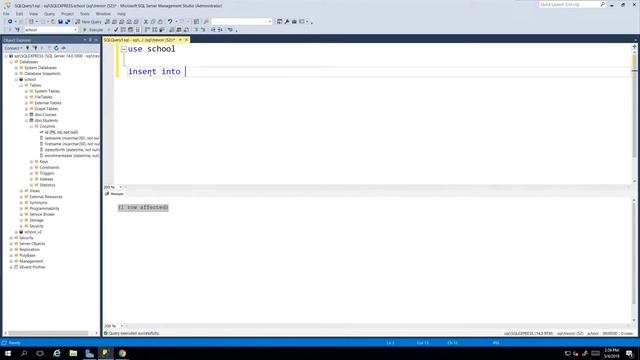Select the Server Objects node

coord(32,244)
